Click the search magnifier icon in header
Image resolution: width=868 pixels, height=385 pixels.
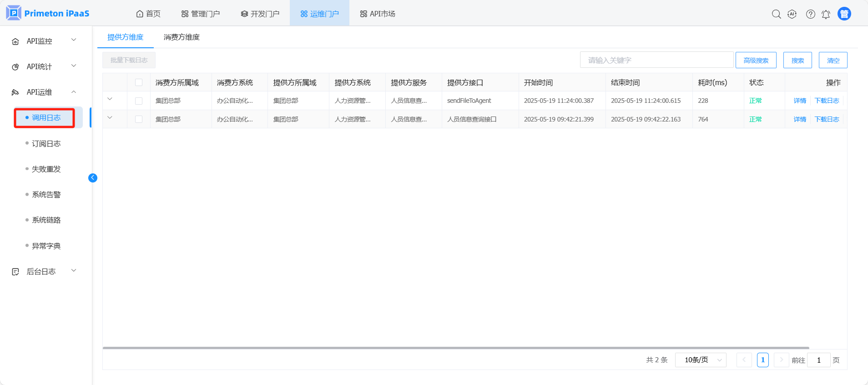(776, 14)
